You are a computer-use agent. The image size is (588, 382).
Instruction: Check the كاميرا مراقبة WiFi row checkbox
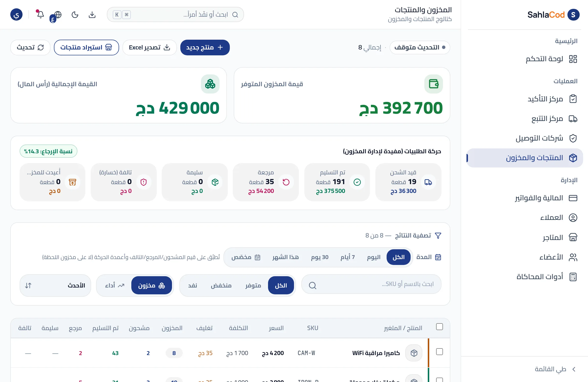439,352
